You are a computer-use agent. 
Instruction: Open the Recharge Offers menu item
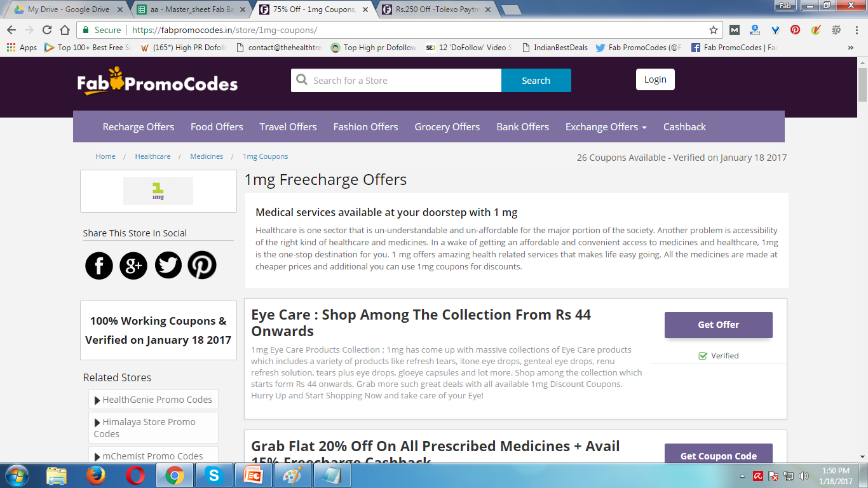tap(139, 126)
